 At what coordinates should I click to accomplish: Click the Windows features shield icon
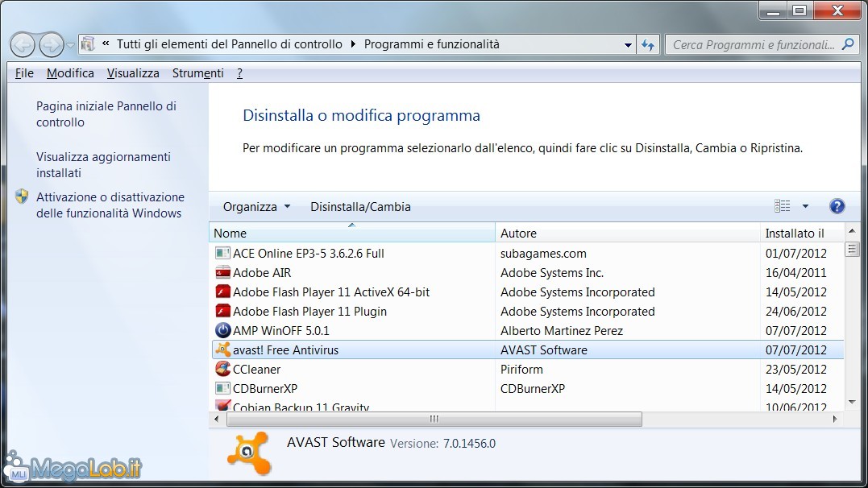tap(22, 196)
